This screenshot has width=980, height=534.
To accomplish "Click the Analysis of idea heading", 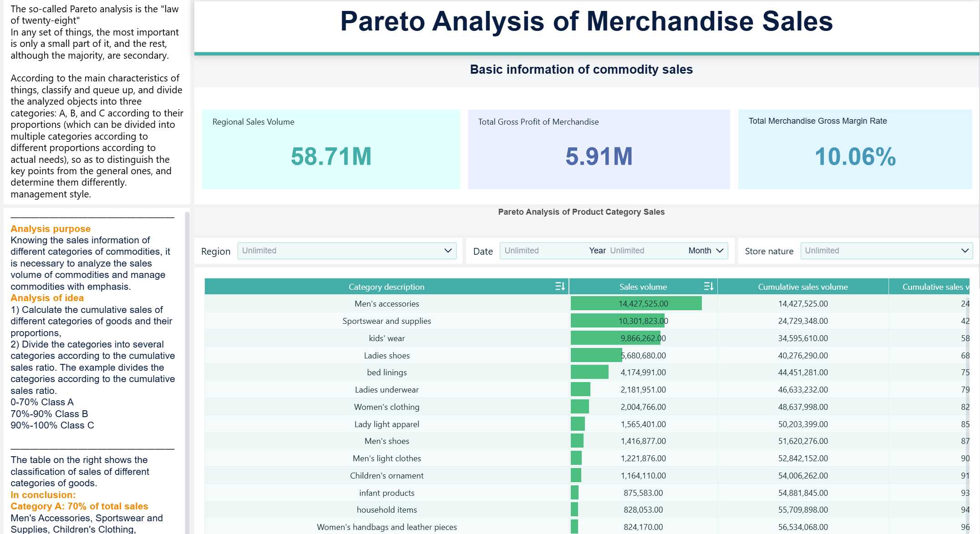I will 47,298.
